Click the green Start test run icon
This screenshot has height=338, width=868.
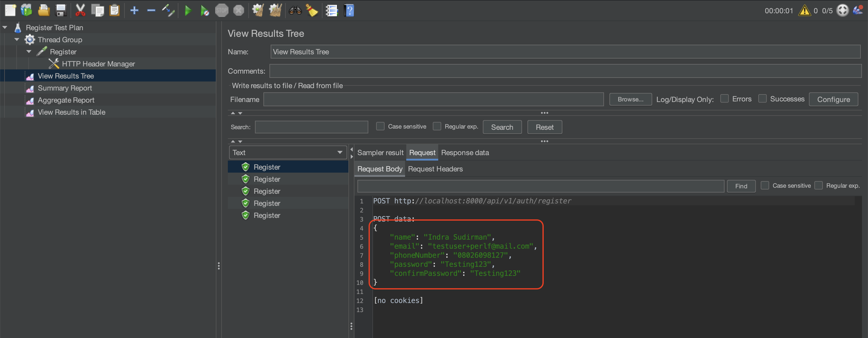188,11
